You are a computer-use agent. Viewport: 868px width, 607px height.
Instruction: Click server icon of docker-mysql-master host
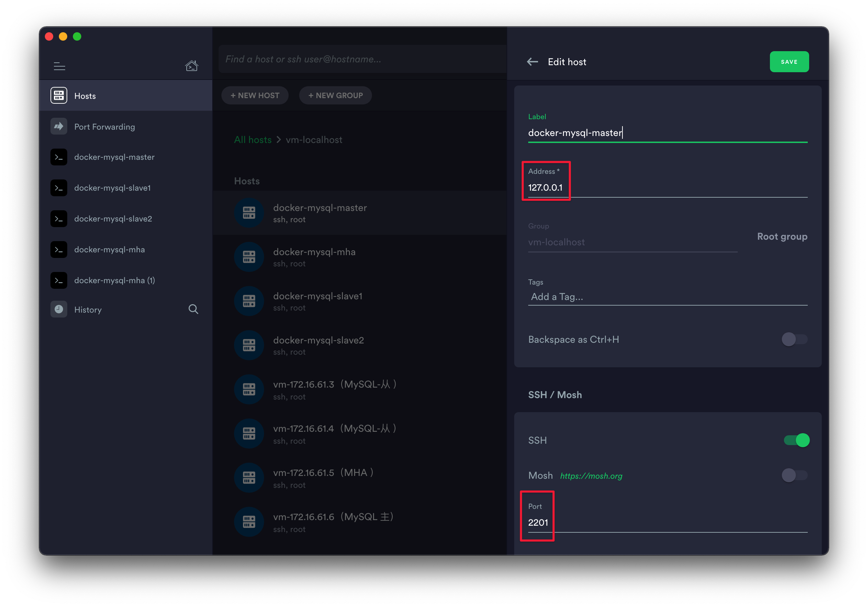[x=249, y=213]
